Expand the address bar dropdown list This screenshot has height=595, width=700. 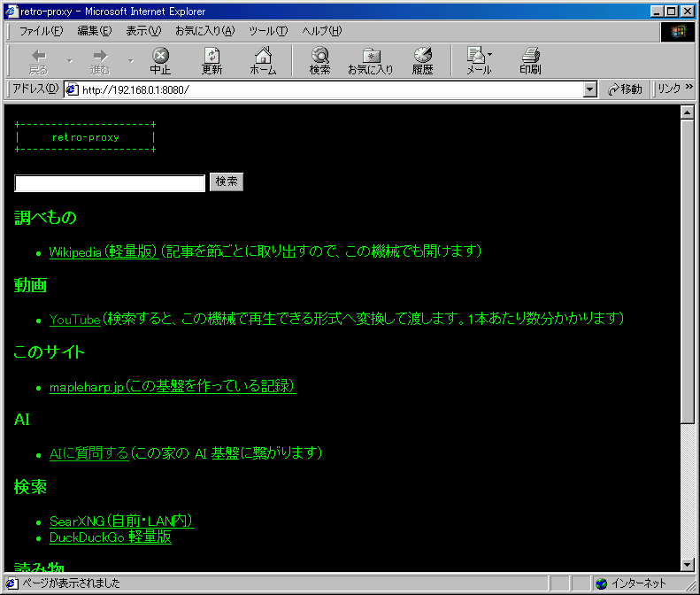(x=589, y=89)
